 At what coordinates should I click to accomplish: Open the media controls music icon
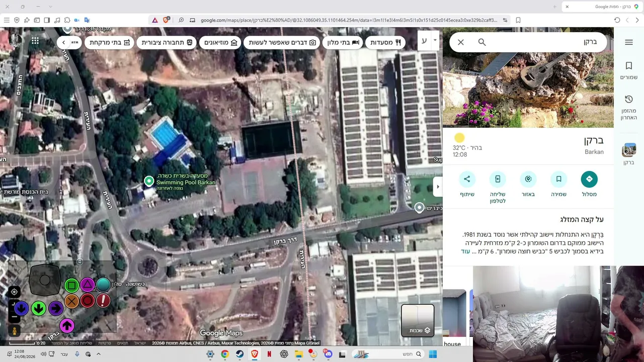[57, 20]
